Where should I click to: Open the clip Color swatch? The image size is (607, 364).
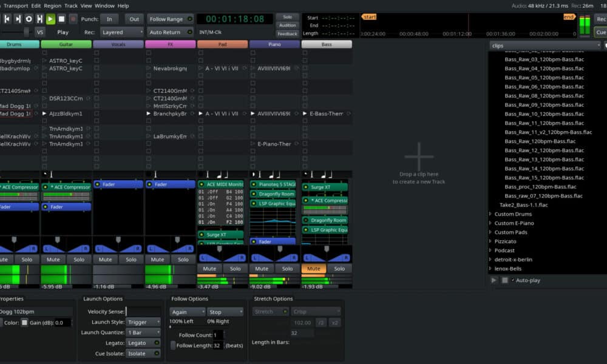point(24,323)
